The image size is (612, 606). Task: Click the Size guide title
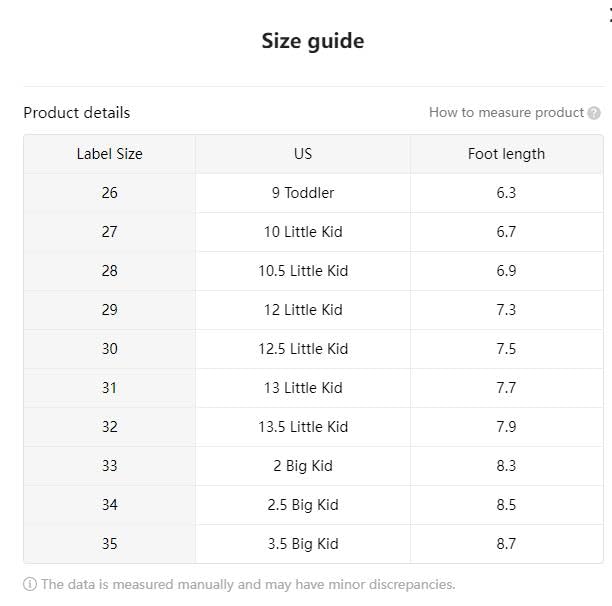pyautogui.click(x=313, y=41)
